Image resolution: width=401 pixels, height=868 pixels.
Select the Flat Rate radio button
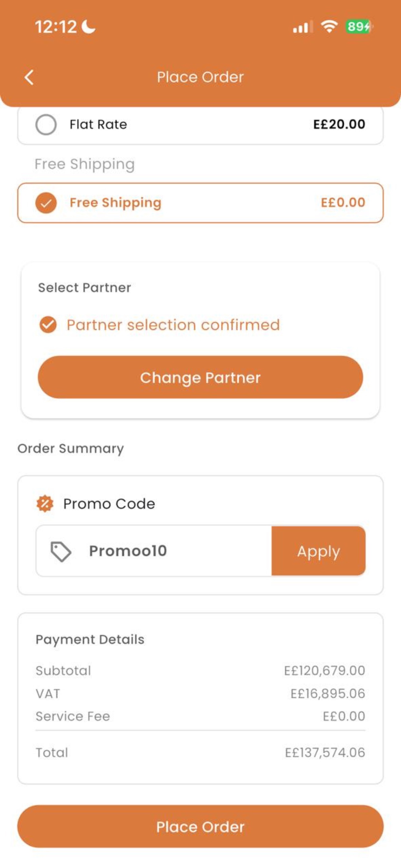(46, 125)
